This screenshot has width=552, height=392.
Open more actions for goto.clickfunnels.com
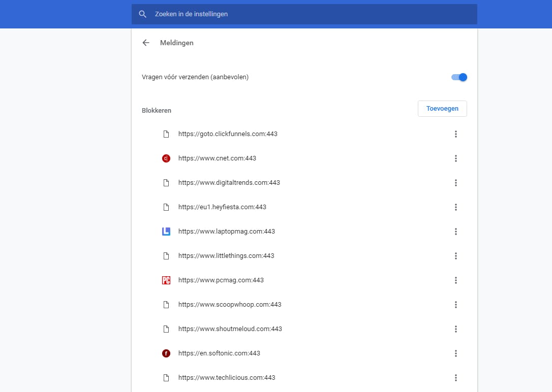coord(456,134)
